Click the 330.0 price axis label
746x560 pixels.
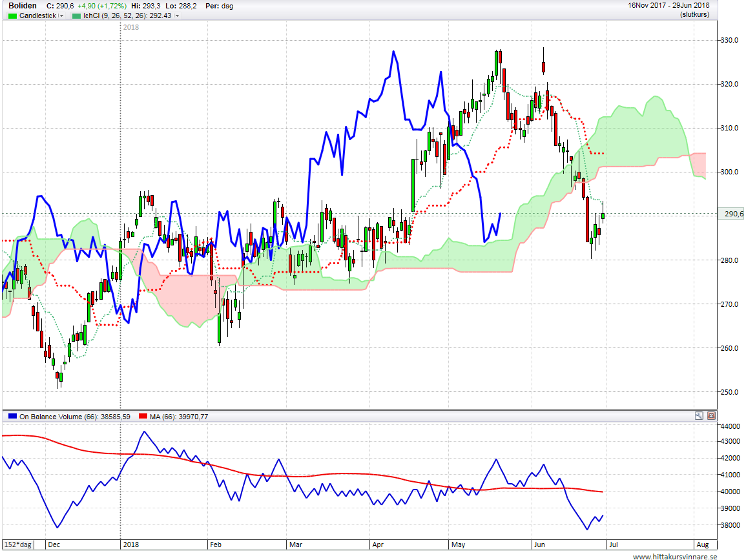pos(729,40)
